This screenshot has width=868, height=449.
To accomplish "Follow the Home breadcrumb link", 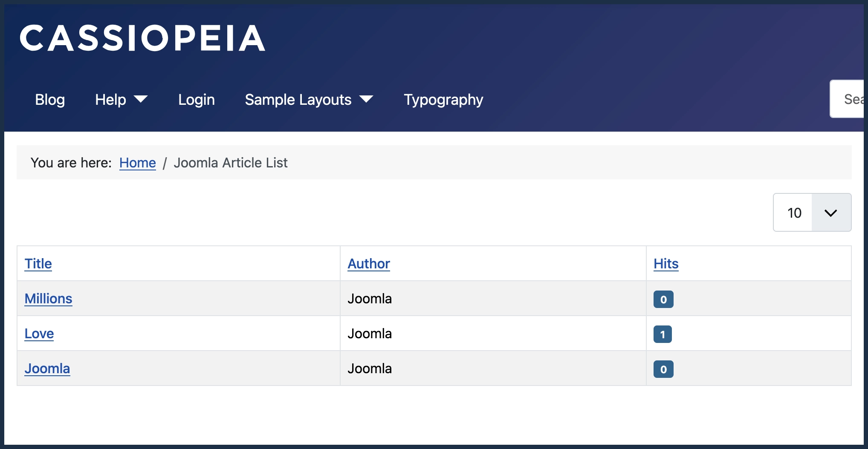I will (138, 163).
